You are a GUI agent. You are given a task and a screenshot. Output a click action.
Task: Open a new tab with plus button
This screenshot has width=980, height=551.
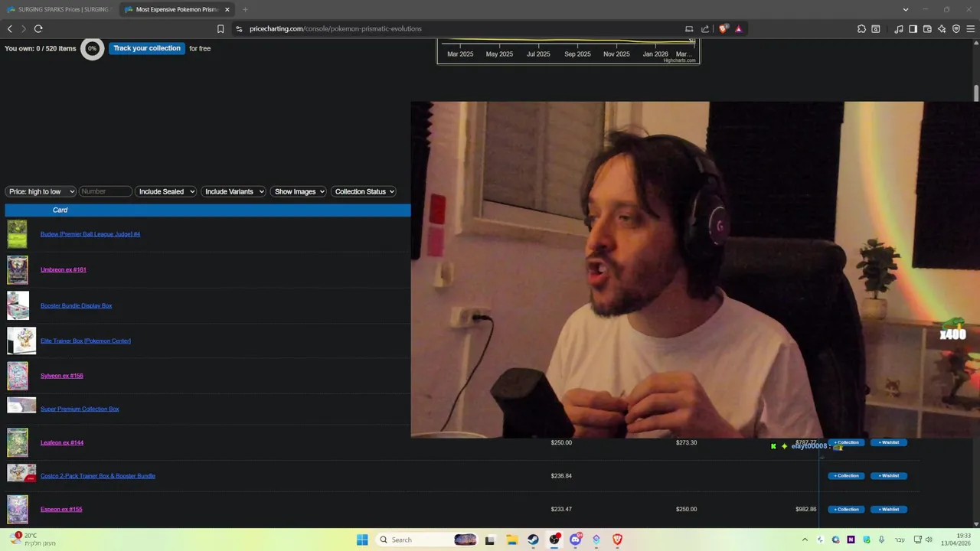tap(245, 9)
